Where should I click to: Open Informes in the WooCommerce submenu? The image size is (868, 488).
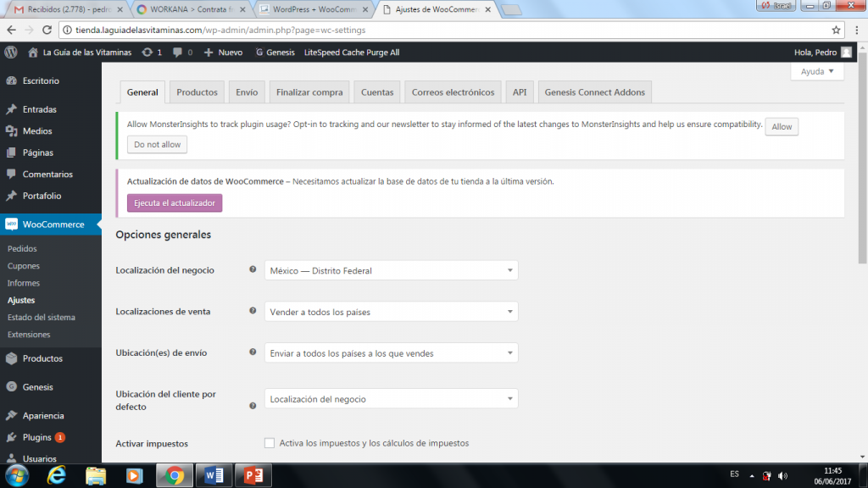pos(23,283)
